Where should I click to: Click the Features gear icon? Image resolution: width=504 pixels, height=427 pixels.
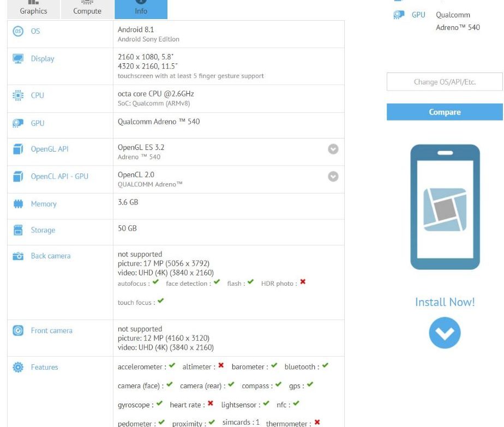18,368
